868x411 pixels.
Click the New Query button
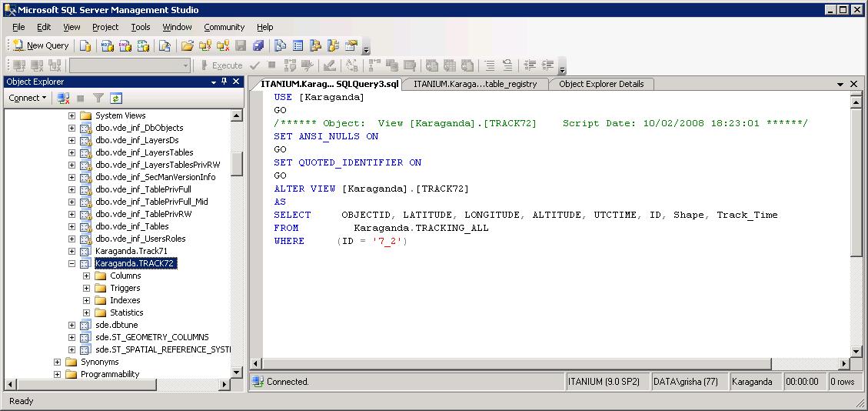click(x=41, y=45)
